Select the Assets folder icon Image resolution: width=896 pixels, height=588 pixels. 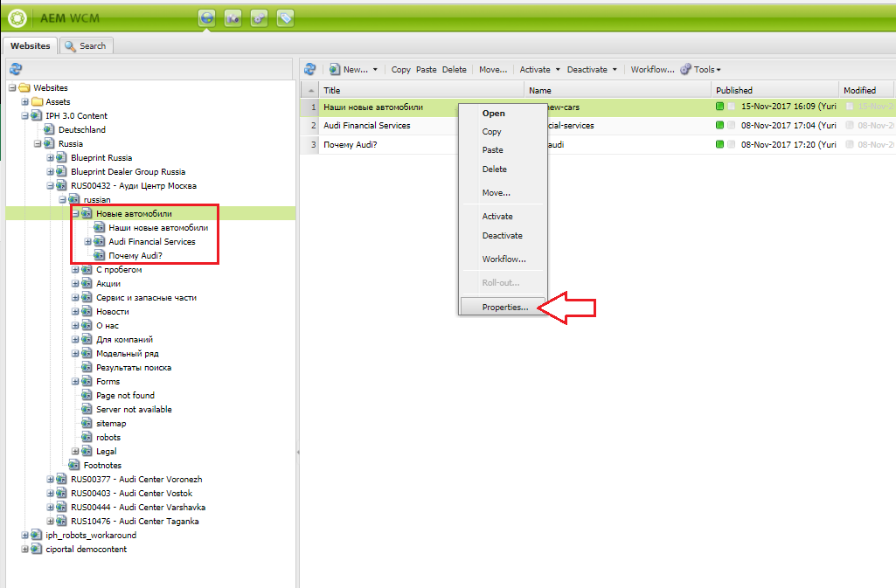pyautogui.click(x=38, y=101)
